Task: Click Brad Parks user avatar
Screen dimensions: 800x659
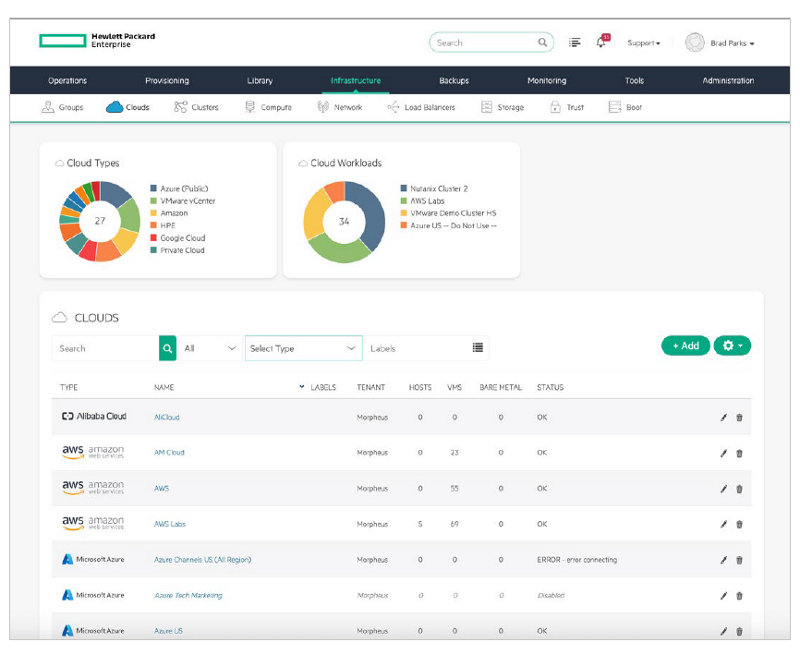Action: coord(694,43)
